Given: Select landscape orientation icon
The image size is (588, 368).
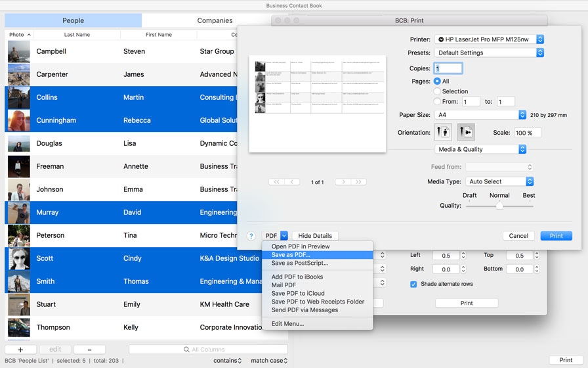Looking at the screenshot, I should coord(465,132).
